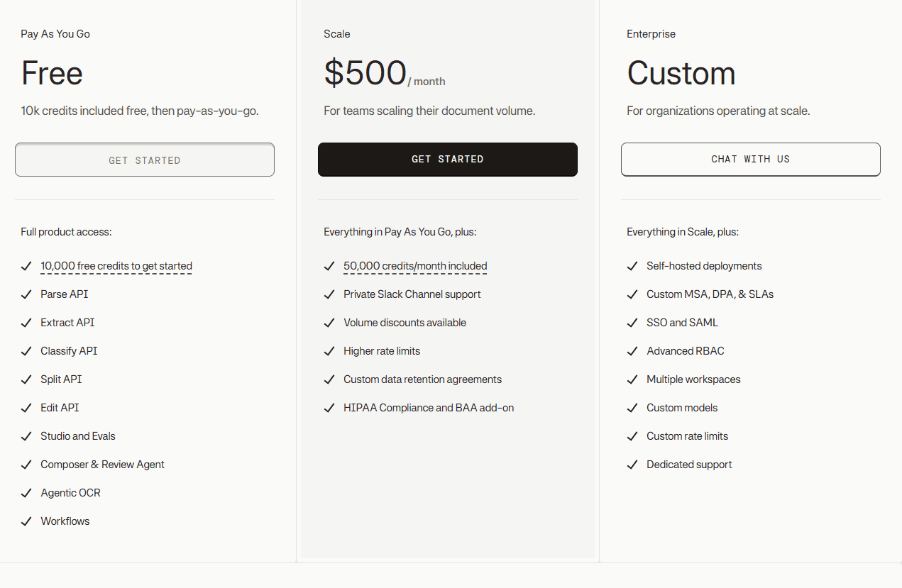Click the checkmark next to Advanced RBAC
This screenshot has width=902, height=588.
632,350
